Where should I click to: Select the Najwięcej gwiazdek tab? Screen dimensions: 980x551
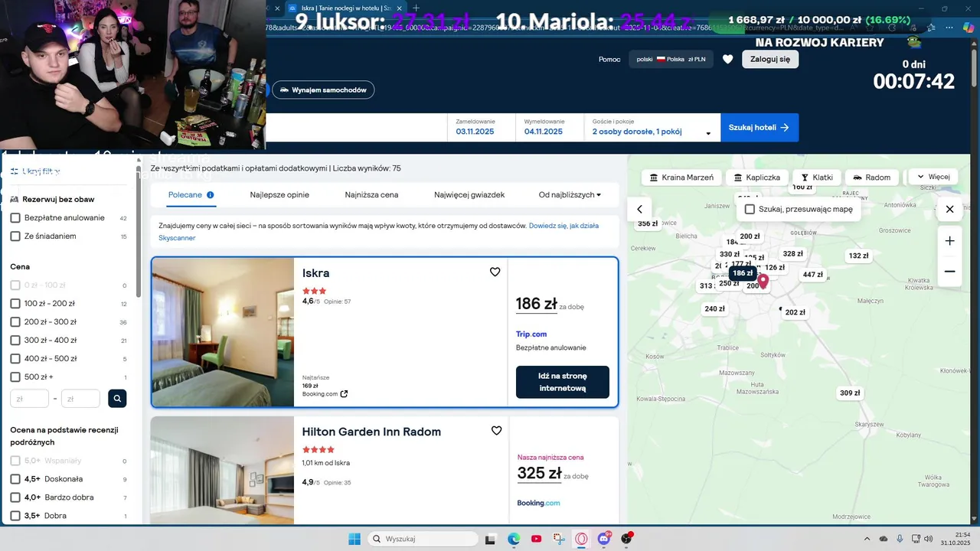469,195
